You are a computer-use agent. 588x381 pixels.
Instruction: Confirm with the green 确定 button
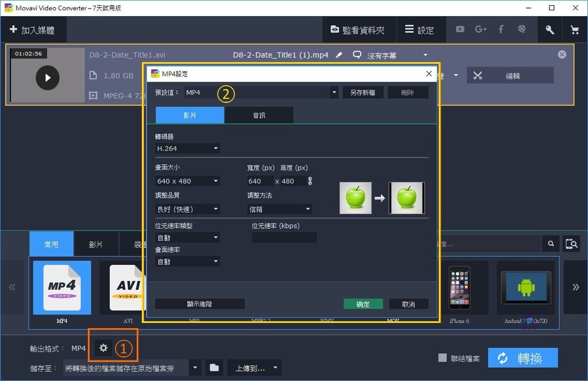coord(363,303)
